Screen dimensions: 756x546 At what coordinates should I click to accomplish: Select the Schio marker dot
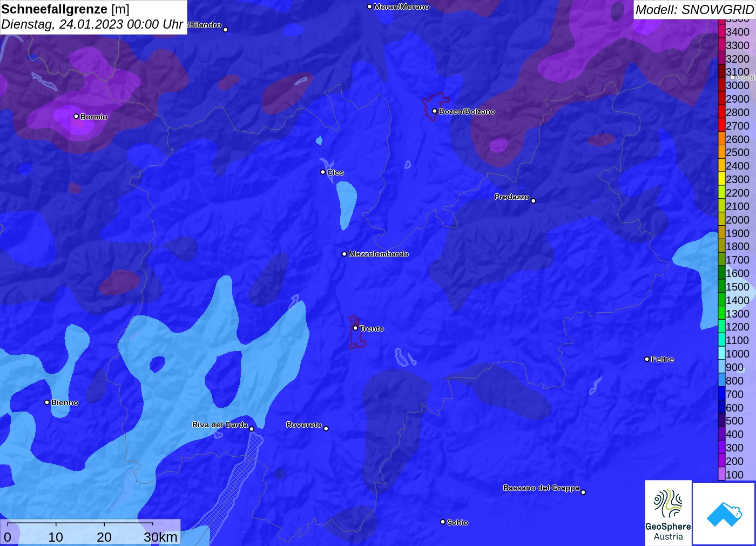443,522
